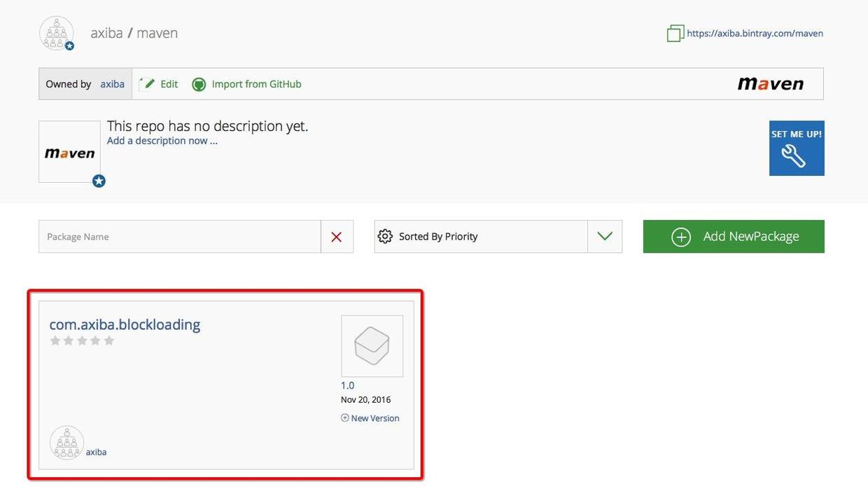The height and width of the screenshot is (491, 868).
Task: Click the GitHub octocat icon
Action: tap(199, 84)
